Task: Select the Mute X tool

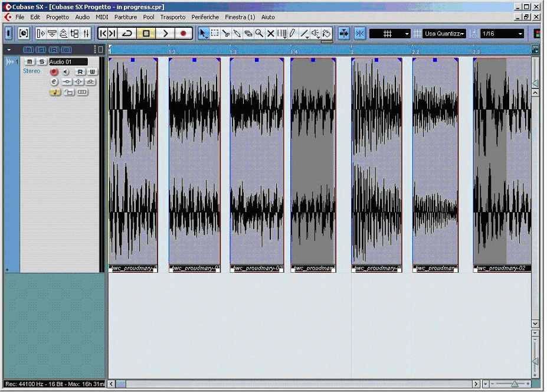Action: tap(271, 34)
